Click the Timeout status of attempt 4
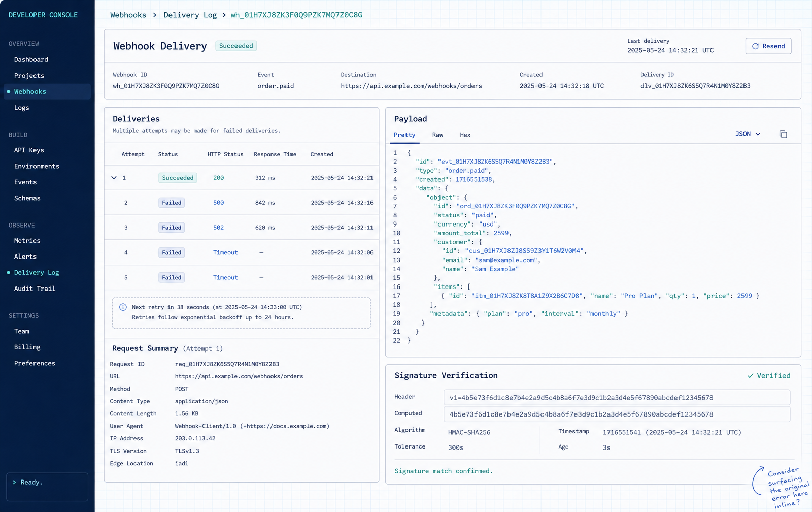Viewport: 812px width, 512px height. (x=225, y=252)
